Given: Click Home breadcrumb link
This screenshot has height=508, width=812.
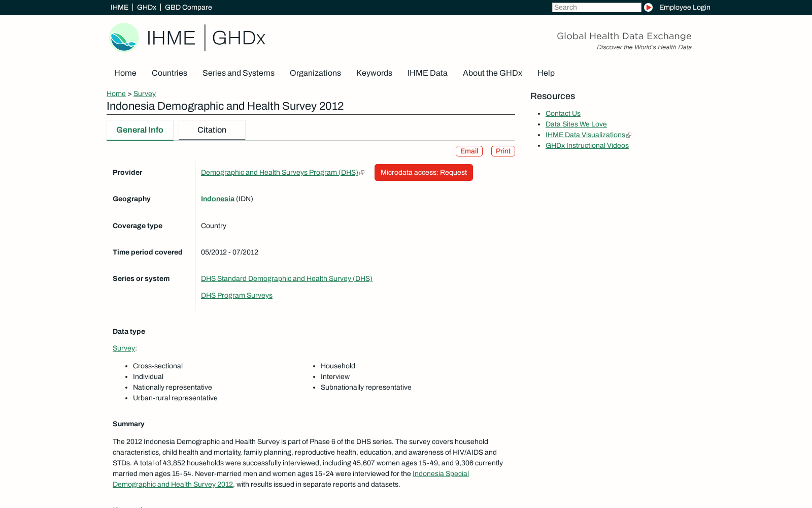Looking at the screenshot, I should point(116,93).
